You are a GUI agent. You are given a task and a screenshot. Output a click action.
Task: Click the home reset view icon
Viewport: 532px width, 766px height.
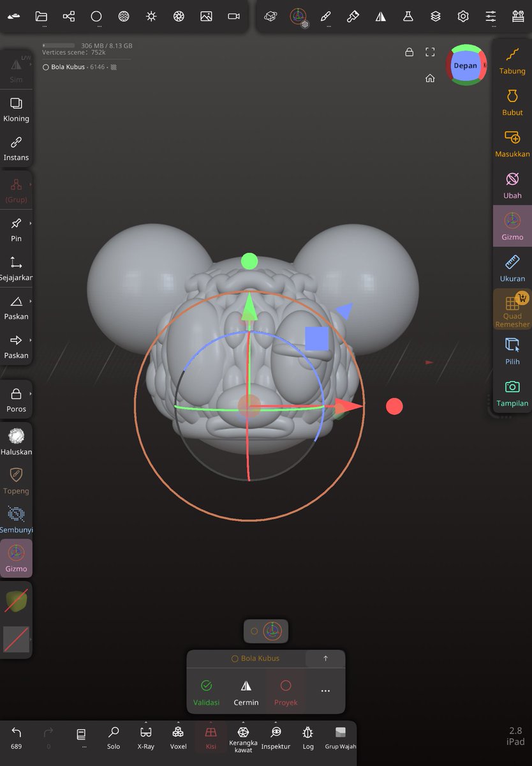430,79
